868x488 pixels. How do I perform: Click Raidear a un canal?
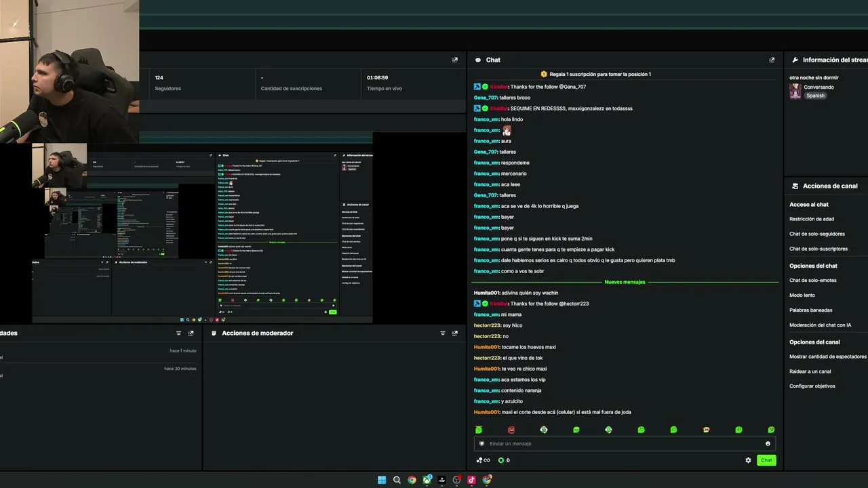coord(810,371)
